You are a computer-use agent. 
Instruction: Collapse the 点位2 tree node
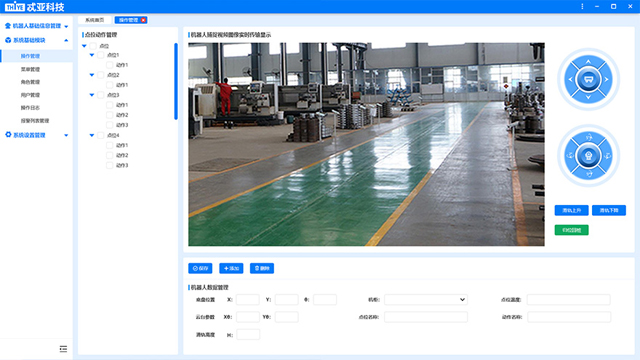92,75
